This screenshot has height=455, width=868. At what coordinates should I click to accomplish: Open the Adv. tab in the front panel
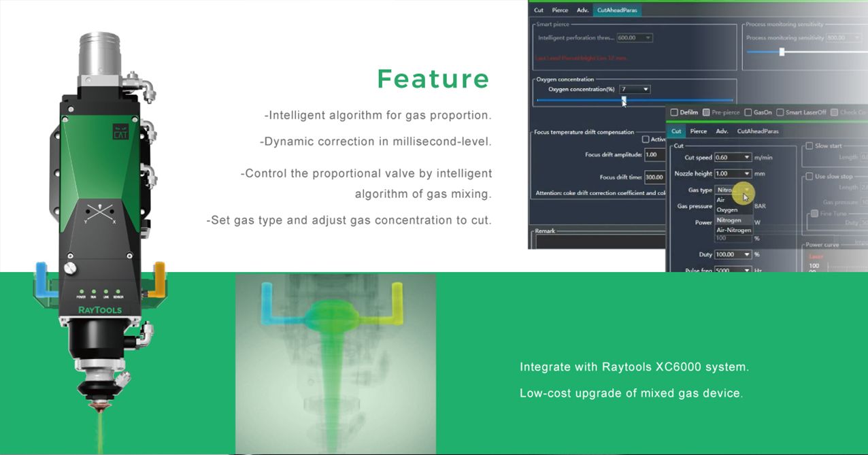tap(722, 131)
